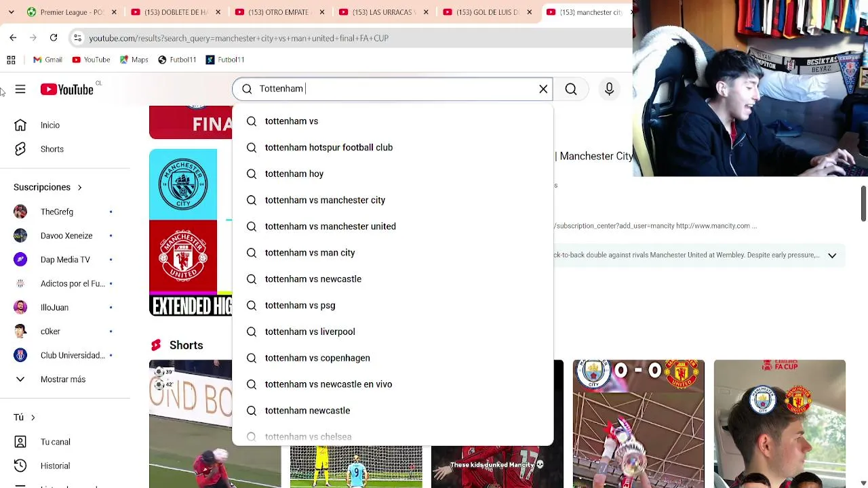Screen dimensions: 868x488
Task: Toggle the YouTube guide hamburger menu
Action: pos(20,89)
